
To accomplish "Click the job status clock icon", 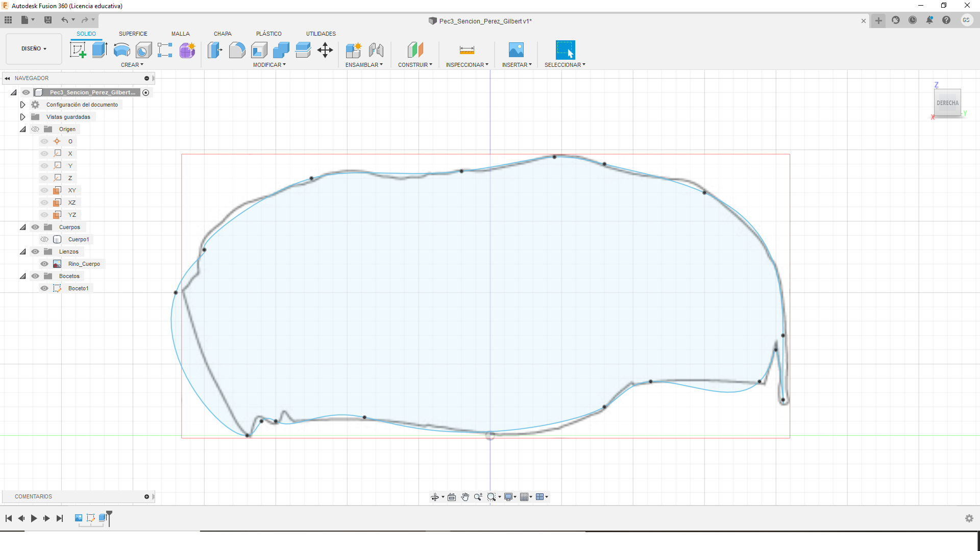I will (913, 20).
